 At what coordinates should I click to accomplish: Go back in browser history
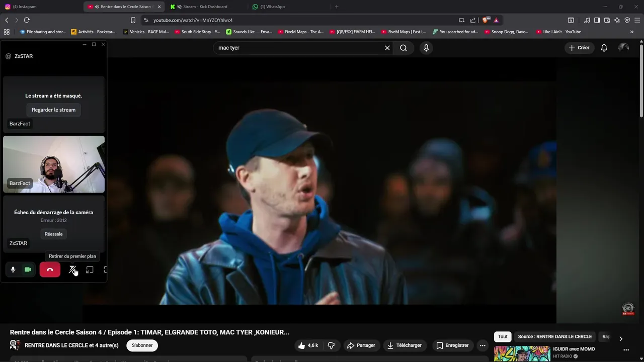click(x=7, y=20)
